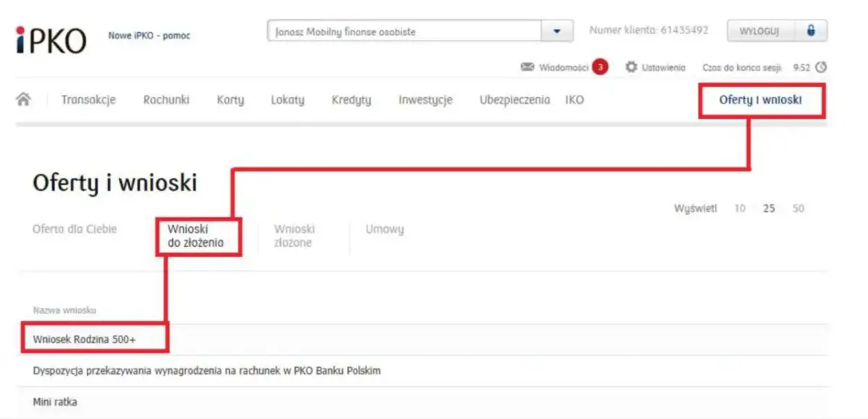Open Ustawienia via the gear icon
The width and height of the screenshot is (868, 419).
click(x=631, y=67)
